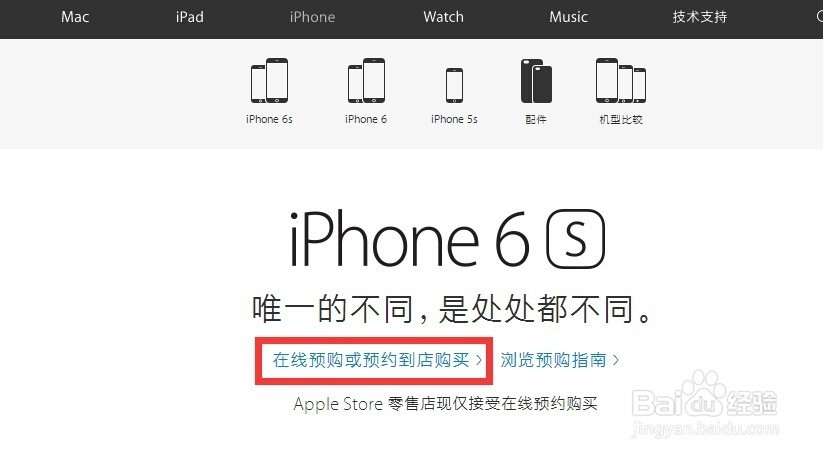Image resolution: width=823 pixels, height=458 pixels.
Task: Click the search icon in the top bar
Action: [819, 16]
